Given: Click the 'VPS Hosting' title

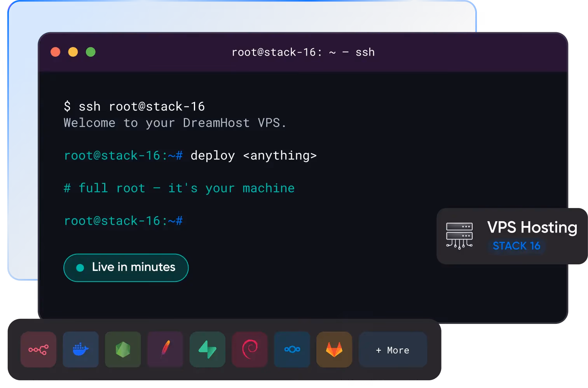Looking at the screenshot, I should tap(532, 227).
